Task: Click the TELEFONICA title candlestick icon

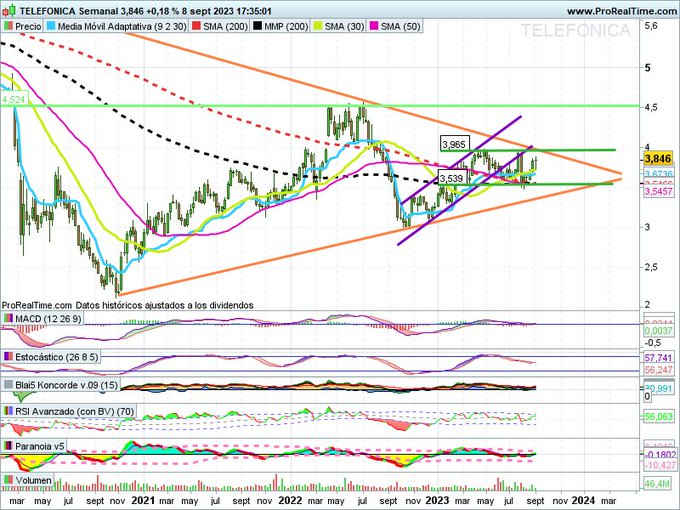Action: pyautogui.click(x=10, y=10)
